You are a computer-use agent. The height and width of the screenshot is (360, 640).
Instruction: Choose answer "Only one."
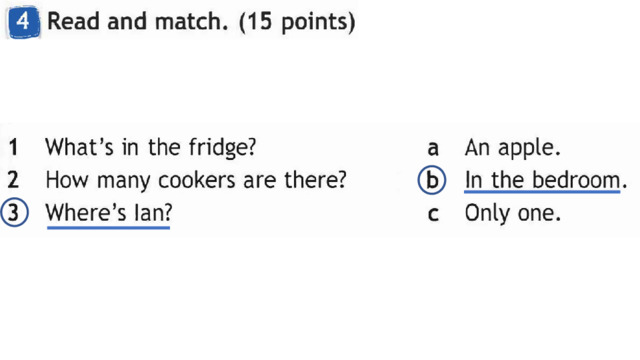513,214
